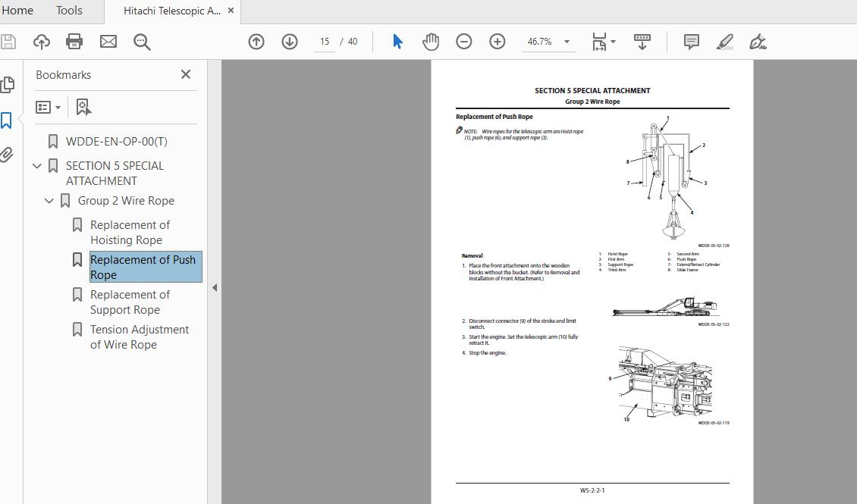Screen dimensions: 857x504
Task: Click the fit page width icon
Action: click(x=599, y=42)
